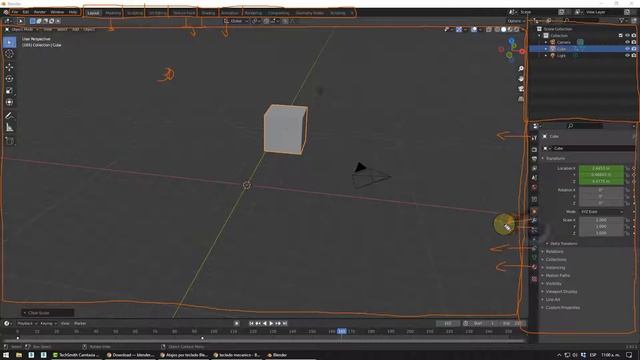The width and height of the screenshot is (640, 360).
Task: Click the pan hand icon in viewport
Action: [x=521, y=78]
